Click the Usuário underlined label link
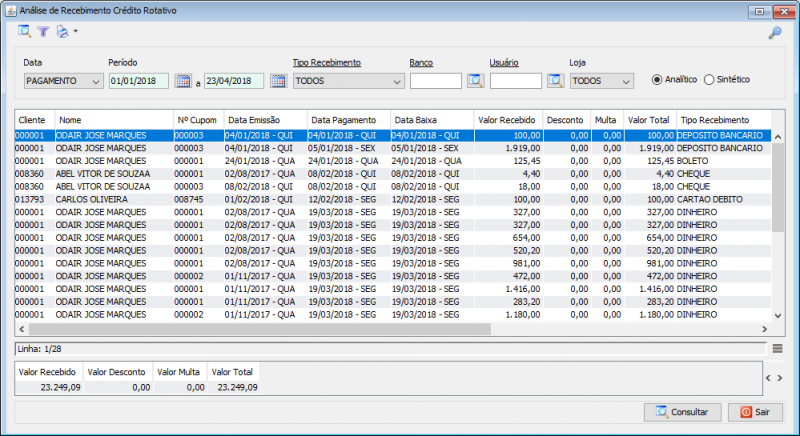This screenshot has width=800, height=436. [x=504, y=63]
